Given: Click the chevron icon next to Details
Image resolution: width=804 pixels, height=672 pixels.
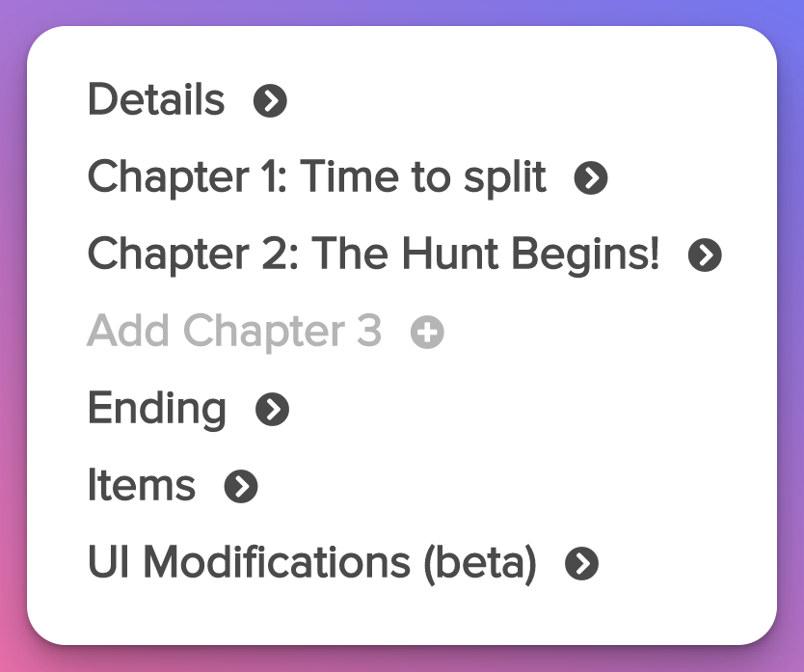Looking at the screenshot, I should [x=269, y=100].
